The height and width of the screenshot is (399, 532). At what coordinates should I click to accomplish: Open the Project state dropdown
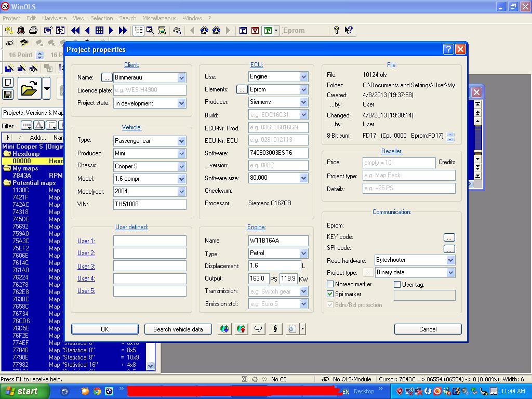pos(181,103)
